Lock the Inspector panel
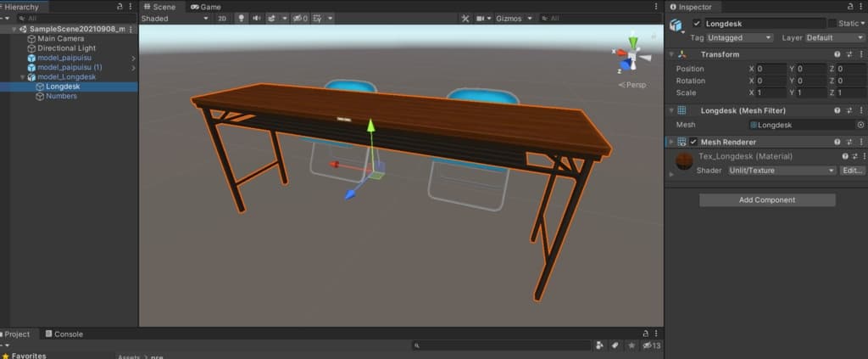Screen dimensions: 868x359 pyautogui.click(x=850, y=7)
